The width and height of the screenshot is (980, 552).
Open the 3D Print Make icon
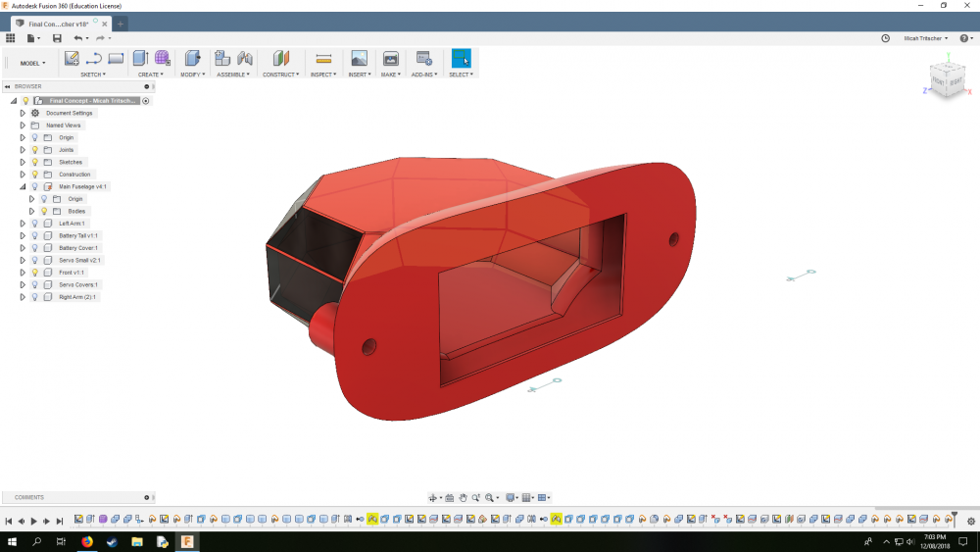pos(390,59)
